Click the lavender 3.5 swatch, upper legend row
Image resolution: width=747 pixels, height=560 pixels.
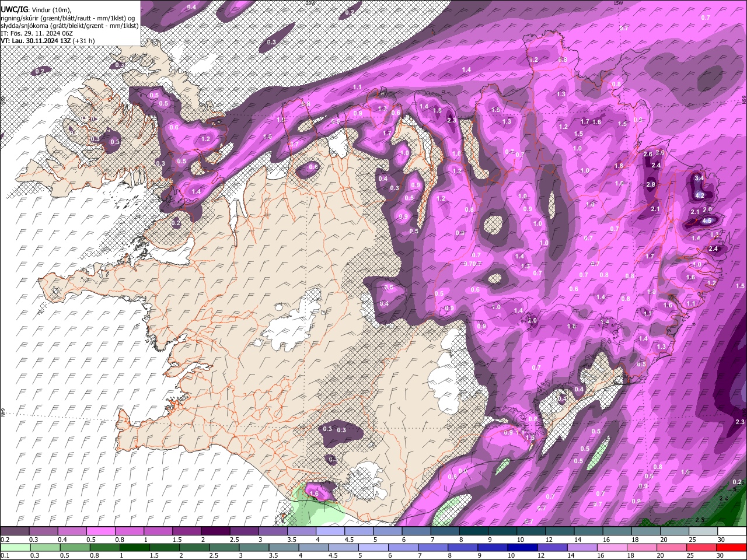tap(301, 531)
